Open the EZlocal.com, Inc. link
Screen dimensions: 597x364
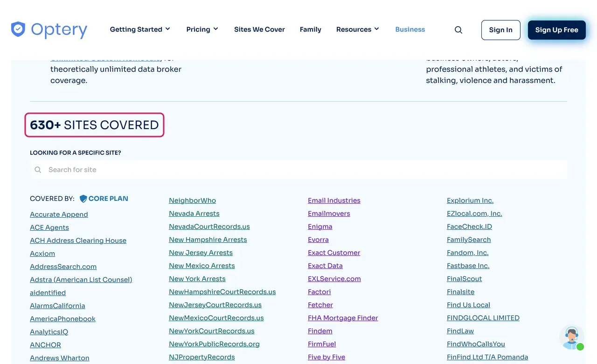(474, 213)
